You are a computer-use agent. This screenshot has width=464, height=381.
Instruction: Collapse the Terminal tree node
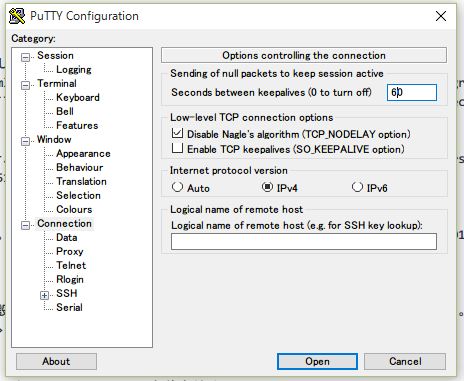(x=25, y=85)
